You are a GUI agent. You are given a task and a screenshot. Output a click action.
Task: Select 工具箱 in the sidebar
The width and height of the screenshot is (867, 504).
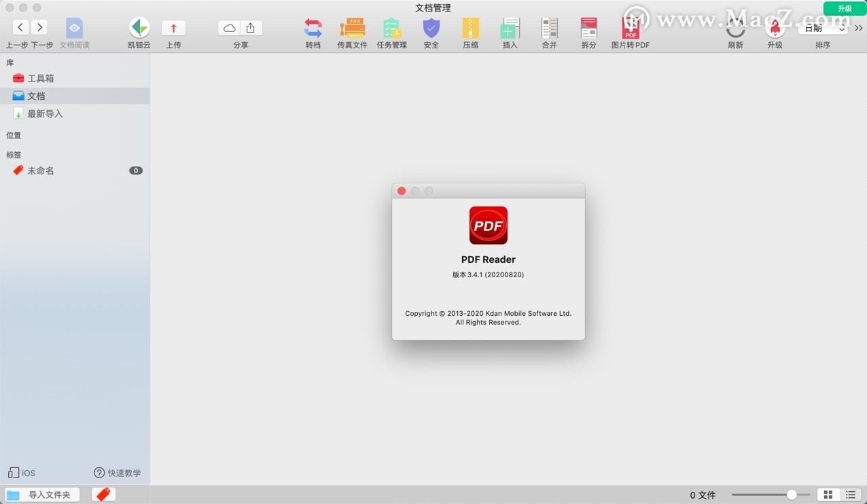[75, 78]
